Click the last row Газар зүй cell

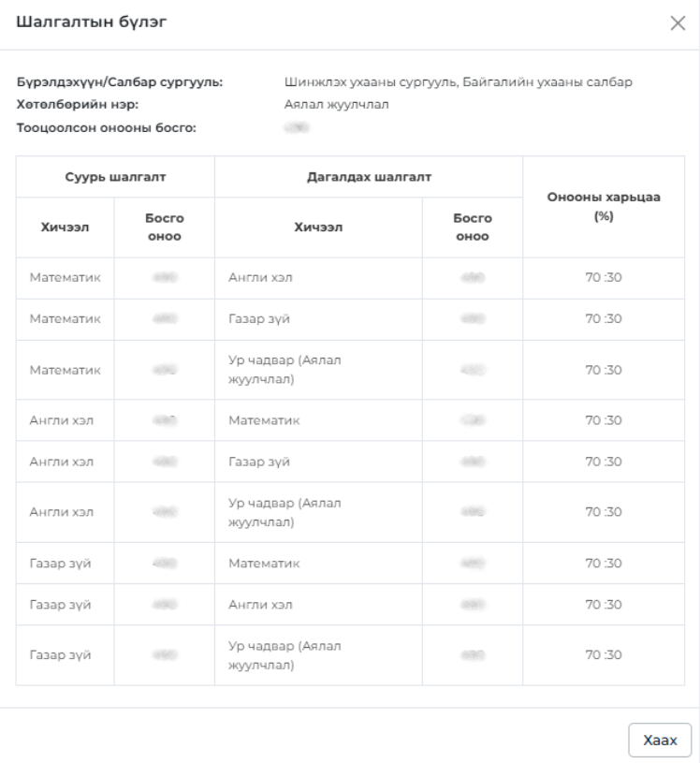click(60, 655)
